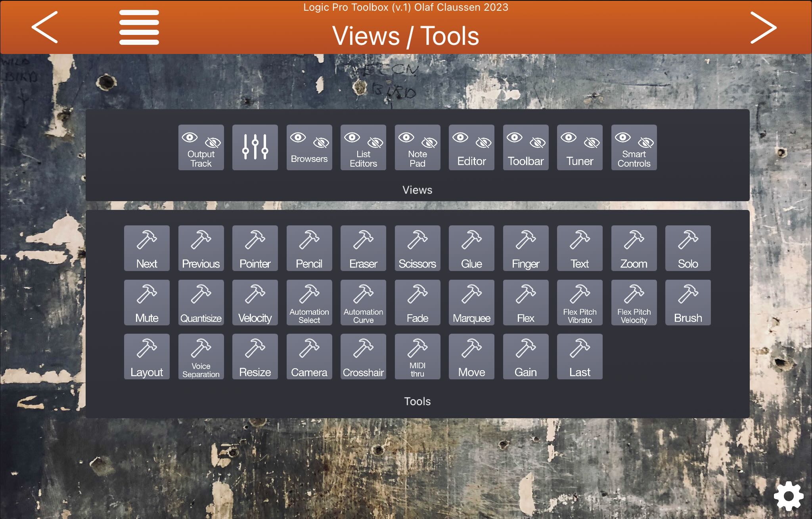Viewport: 812px width, 519px height.
Task: Select the Automation Curve tool
Action: [x=363, y=303]
